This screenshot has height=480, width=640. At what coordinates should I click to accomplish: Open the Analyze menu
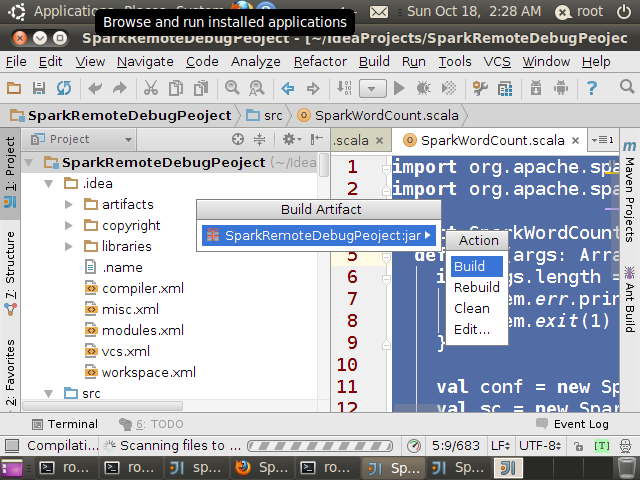[x=256, y=62]
